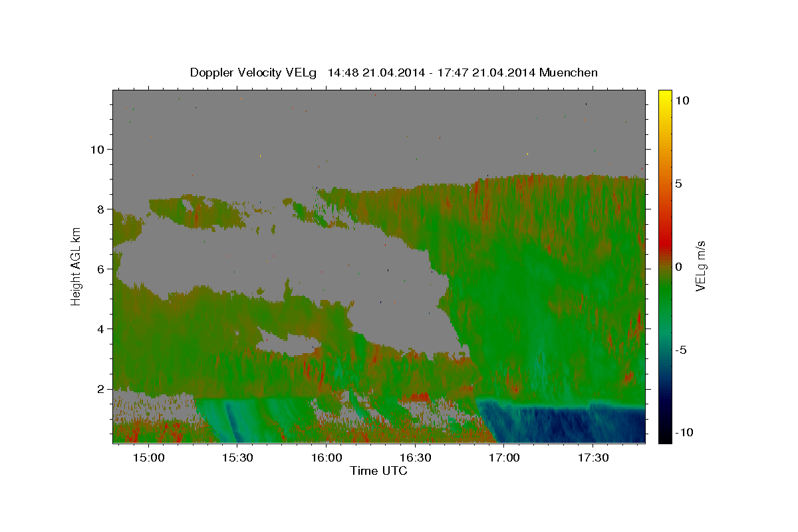This screenshot has height=532, width=798.
Task: Click the '15:00' time axis label
Action: pos(149,458)
